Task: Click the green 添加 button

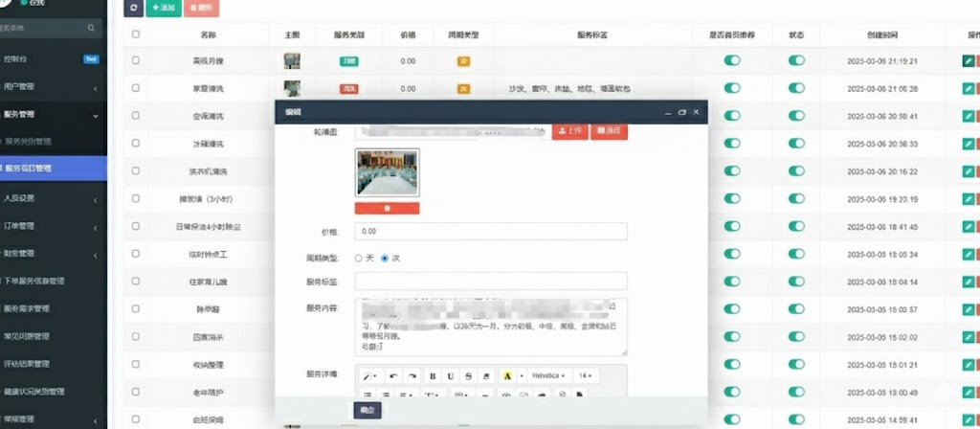Action: (x=164, y=8)
